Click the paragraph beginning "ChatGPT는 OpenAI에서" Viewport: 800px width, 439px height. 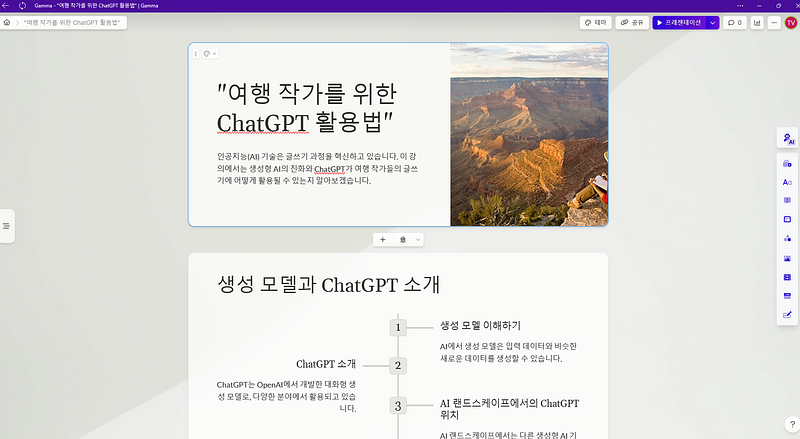pyautogui.click(x=286, y=396)
